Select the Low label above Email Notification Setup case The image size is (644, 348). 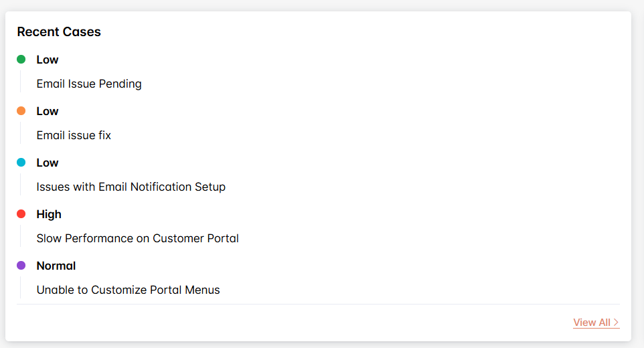tap(48, 163)
